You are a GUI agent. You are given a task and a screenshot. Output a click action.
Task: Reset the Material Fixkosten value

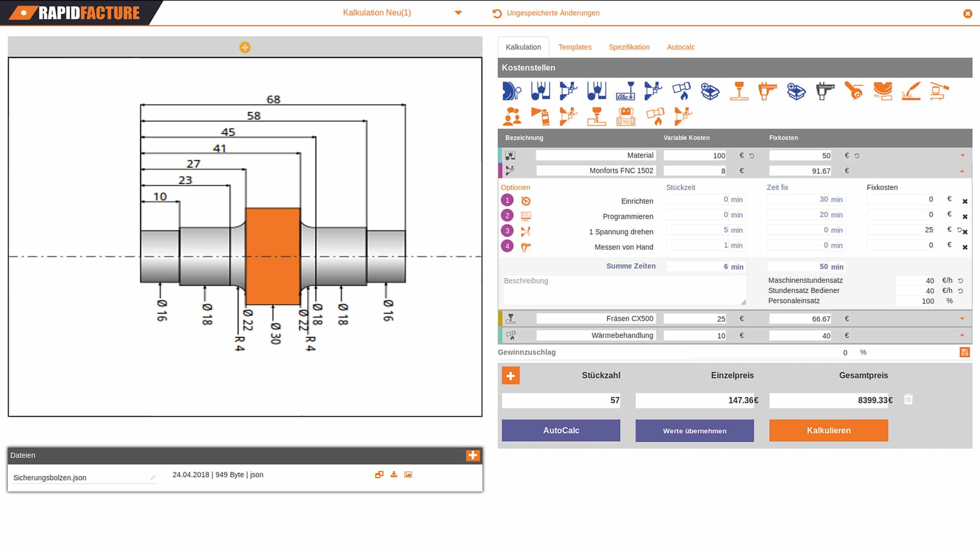coord(857,156)
